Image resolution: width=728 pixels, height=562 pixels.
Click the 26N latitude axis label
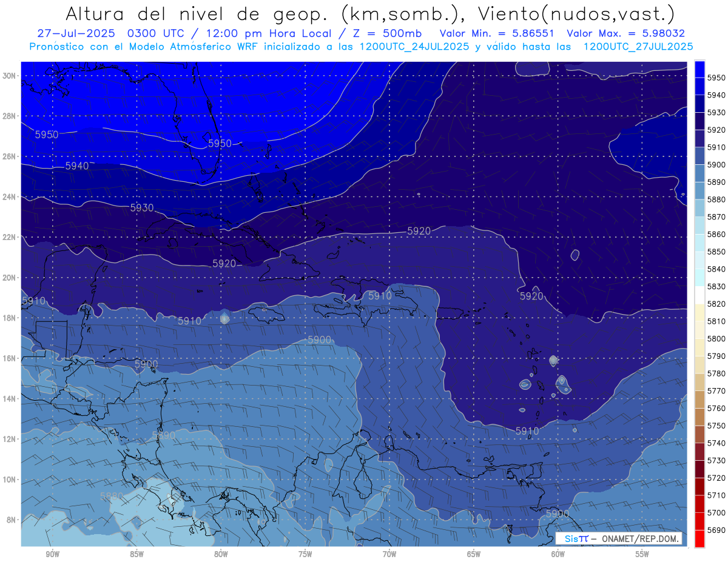8,156
